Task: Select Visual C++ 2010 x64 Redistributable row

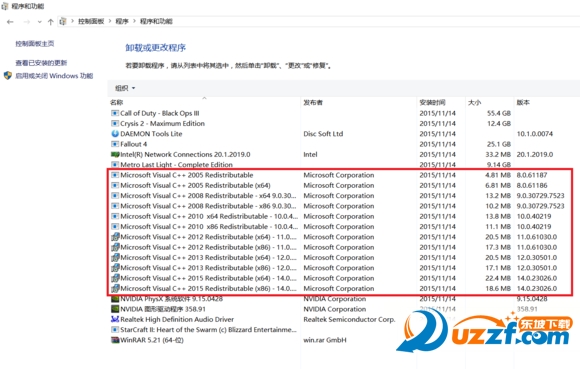Action: [x=340, y=216]
